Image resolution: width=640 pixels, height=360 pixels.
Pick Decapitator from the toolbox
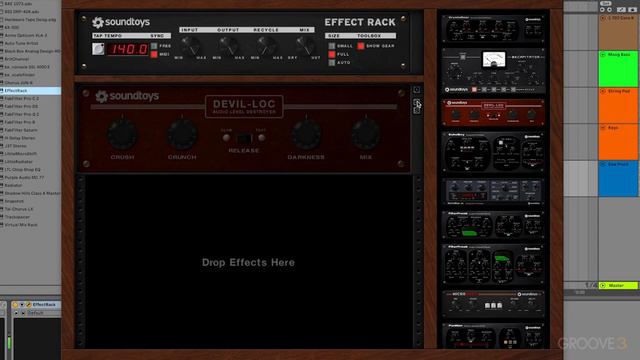493,71
